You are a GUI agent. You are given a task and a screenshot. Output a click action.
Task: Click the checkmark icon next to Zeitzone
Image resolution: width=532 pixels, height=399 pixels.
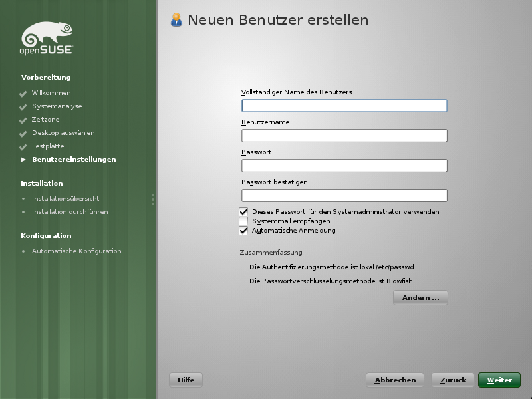(x=23, y=120)
